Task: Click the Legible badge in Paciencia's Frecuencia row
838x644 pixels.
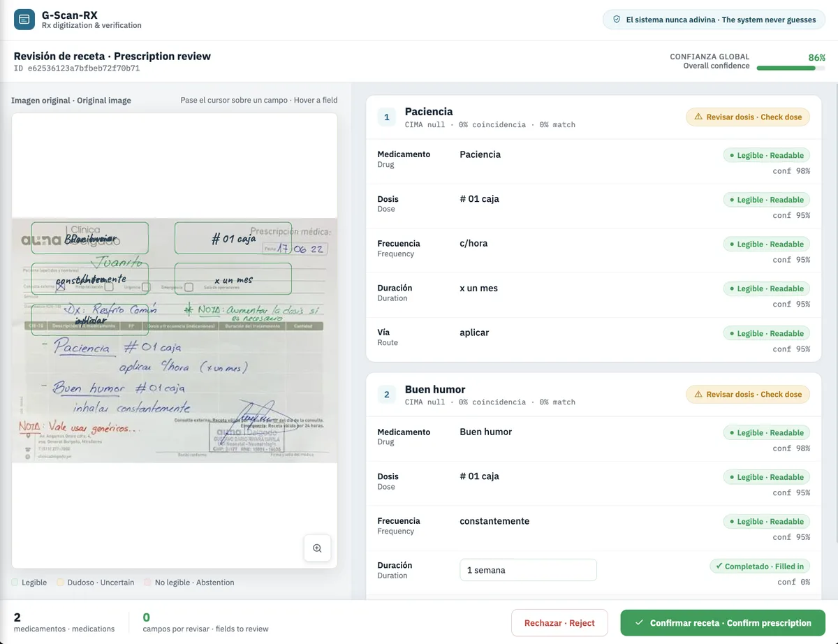Action: pyautogui.click(x=767, y=244)
